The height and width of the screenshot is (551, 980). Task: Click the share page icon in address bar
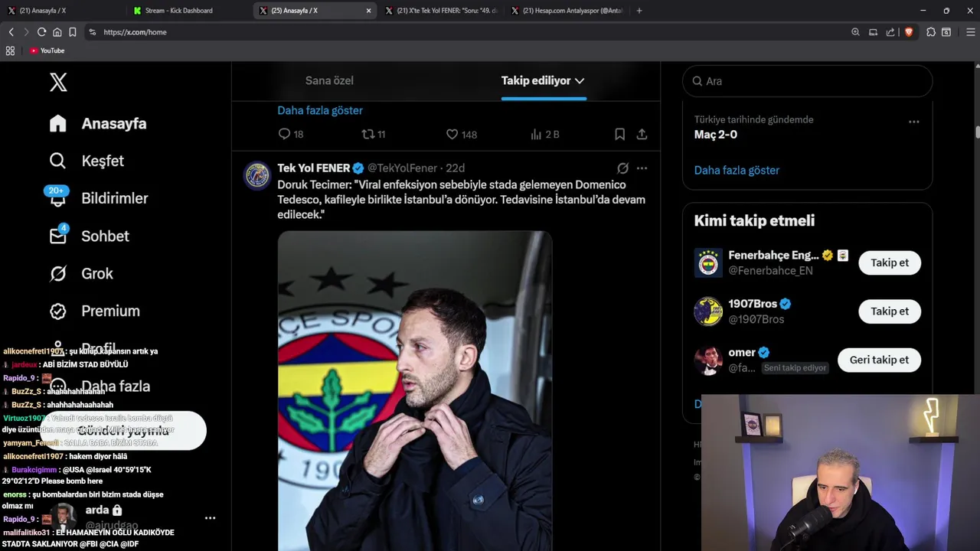pyautogui.click(x=890, y=32)
